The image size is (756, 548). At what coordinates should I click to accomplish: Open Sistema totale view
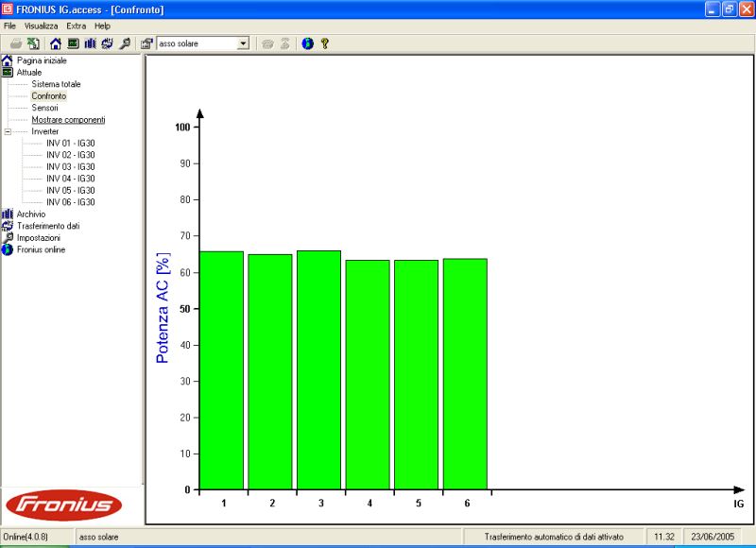tap(56, 84)
